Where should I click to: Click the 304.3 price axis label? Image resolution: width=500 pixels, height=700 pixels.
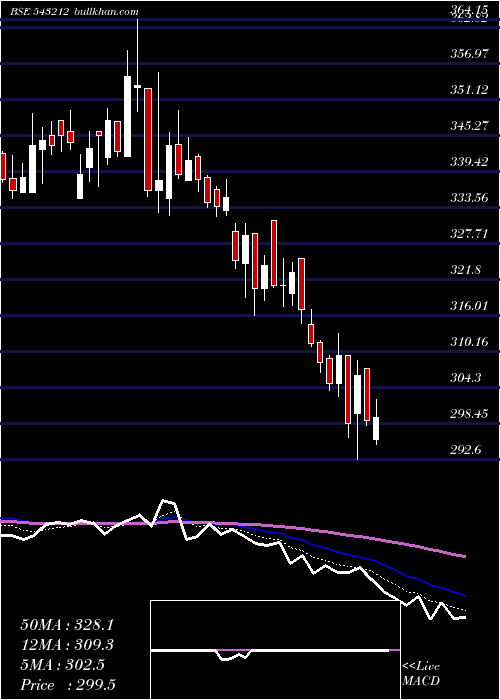[x=465, y=378]
